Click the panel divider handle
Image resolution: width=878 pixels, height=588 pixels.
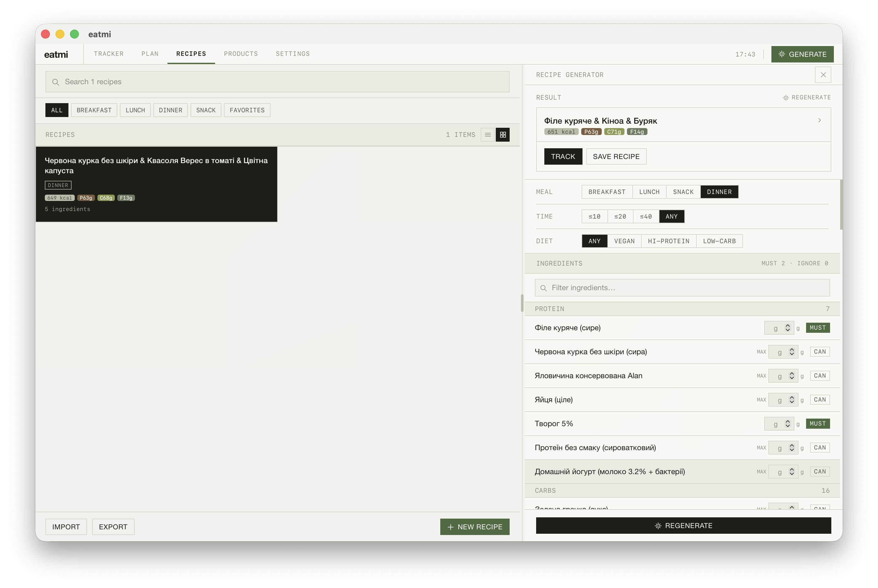[522, 303]
